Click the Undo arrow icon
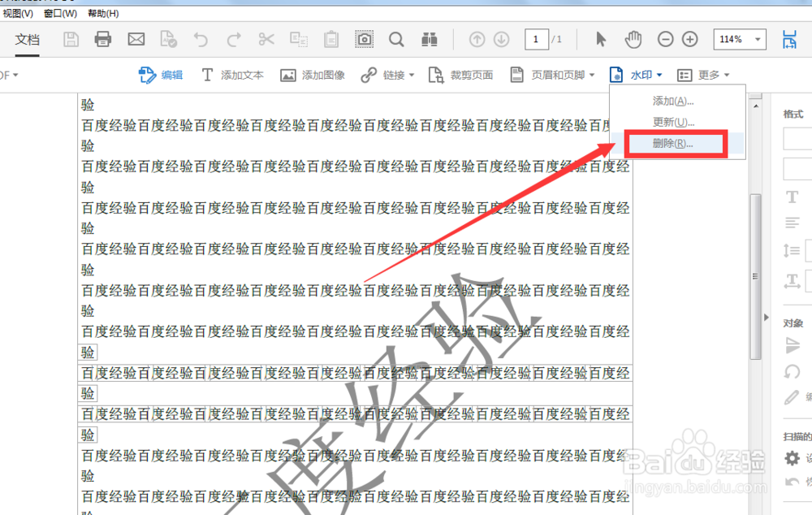The height and width of the screenshot is (515, 812). click(201, 39)
